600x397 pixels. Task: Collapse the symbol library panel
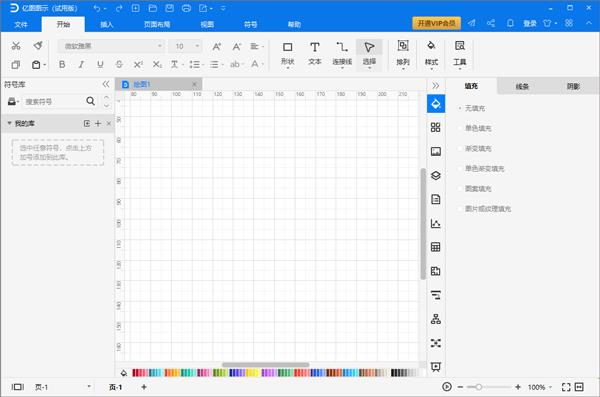(x=106, y=84)
